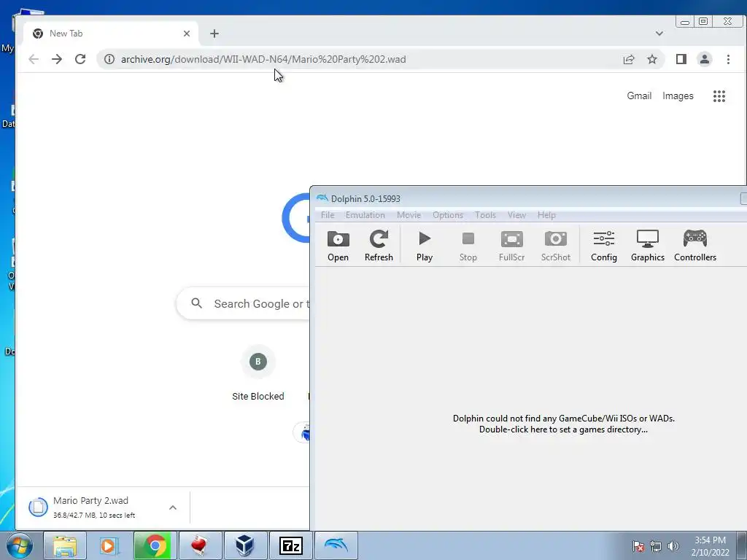This screenshot has height=560, width=747.
Task: Expand the Chrome tab search chevron
Action: pos(659,34)
